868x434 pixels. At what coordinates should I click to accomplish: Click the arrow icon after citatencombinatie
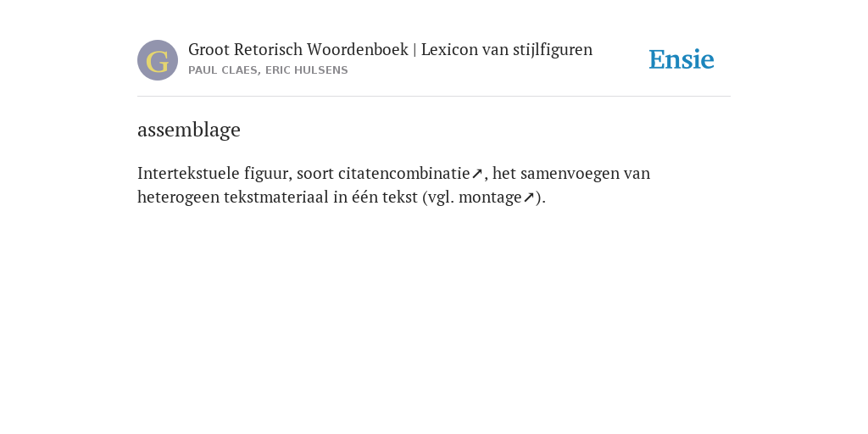477,174
